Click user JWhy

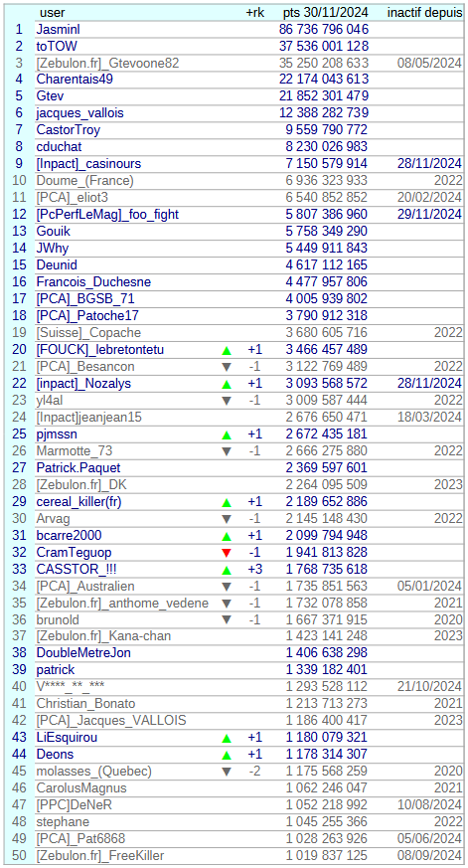coord(53,249)
